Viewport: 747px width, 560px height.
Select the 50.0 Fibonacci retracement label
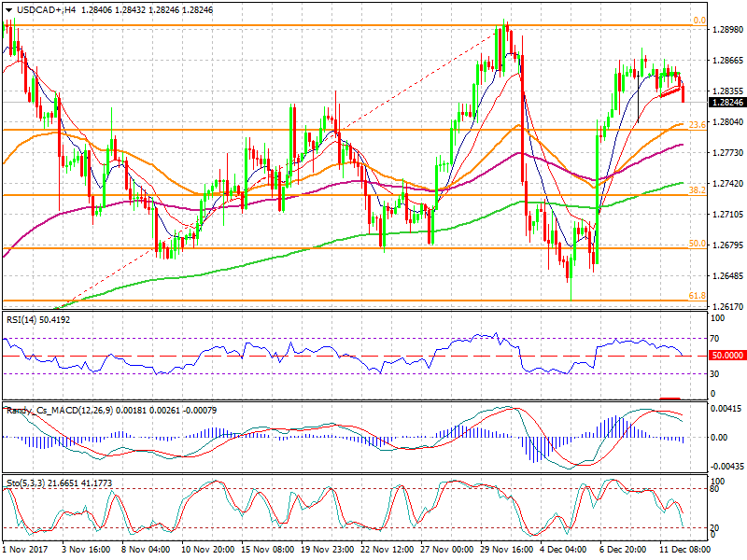coord(697,244)
